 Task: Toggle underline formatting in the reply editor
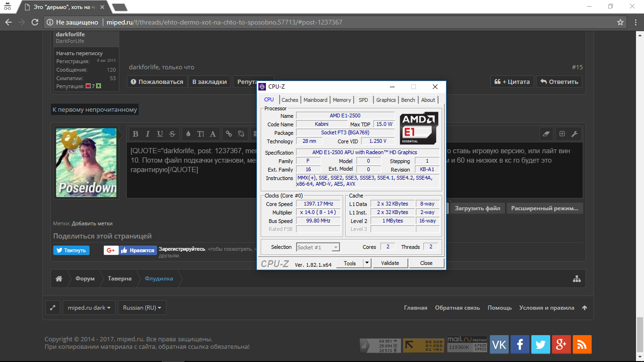tap(160, 134)
